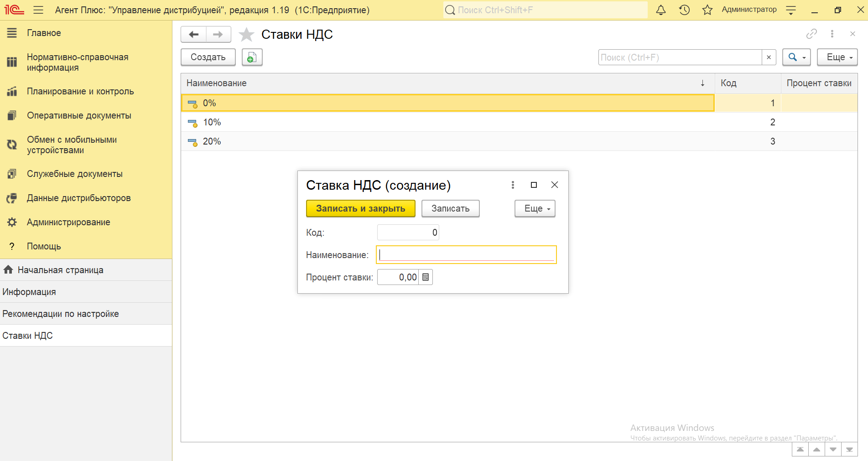Click Записать и закрыть button
The height and width of the screenshot is (461, 868).
click(x=360, y=208)
